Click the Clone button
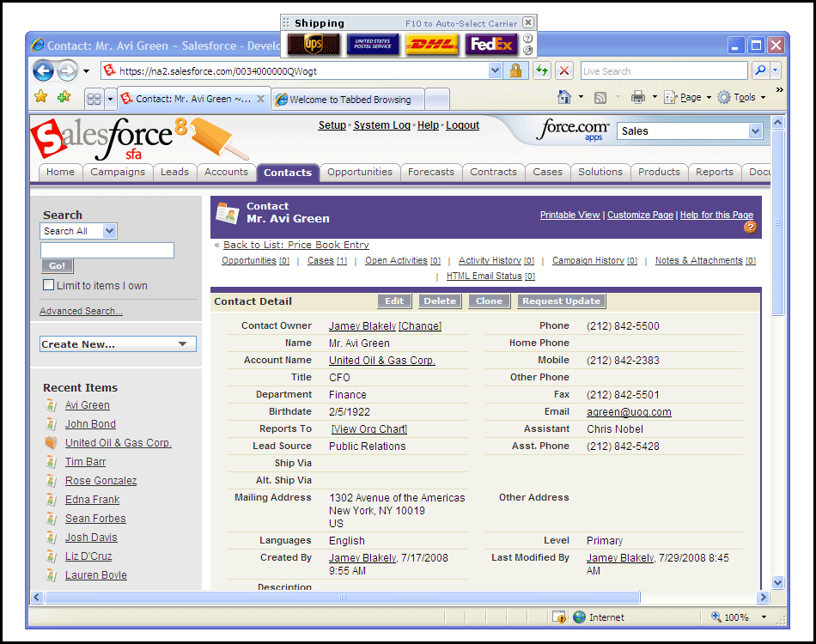 [490, 301]
